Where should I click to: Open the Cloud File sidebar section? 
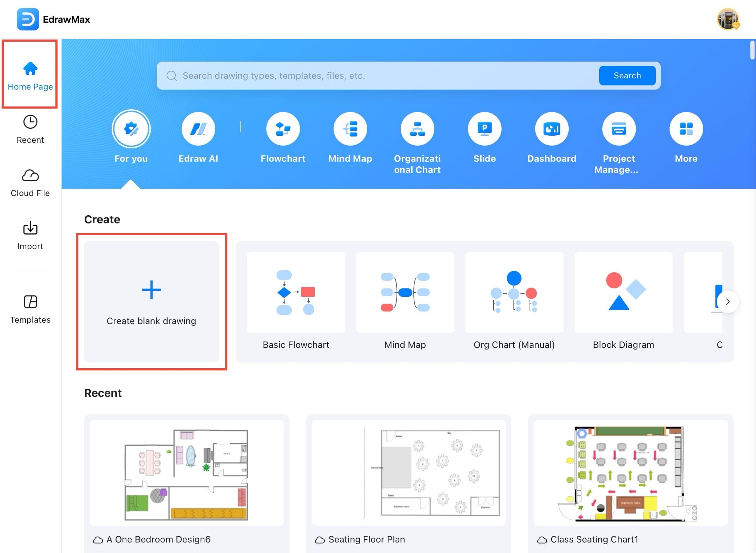(30, 183)
